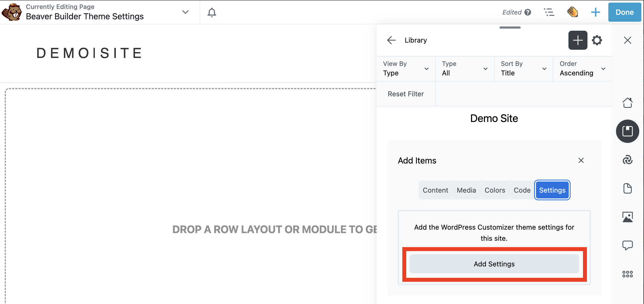Screen dimensions: 644x304
Task: Select the Code tab in Add Items
Action: pos(522,190)
